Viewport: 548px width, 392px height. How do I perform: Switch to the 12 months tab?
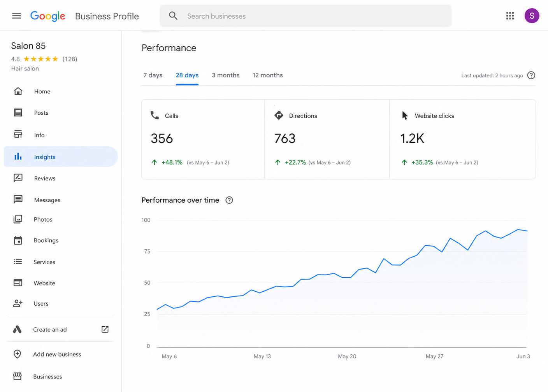click(268, 75)
